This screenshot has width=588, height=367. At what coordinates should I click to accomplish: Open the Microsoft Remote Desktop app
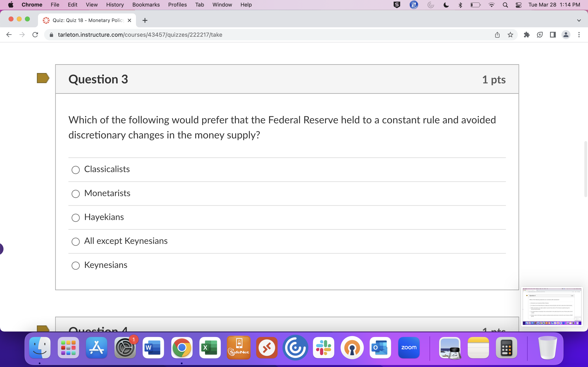coord(267,348)
